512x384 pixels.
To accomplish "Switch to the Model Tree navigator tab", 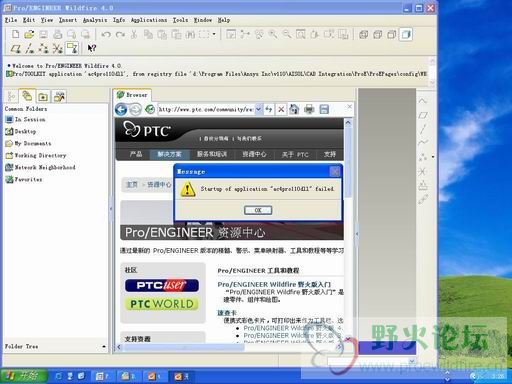I will (12, 97).
